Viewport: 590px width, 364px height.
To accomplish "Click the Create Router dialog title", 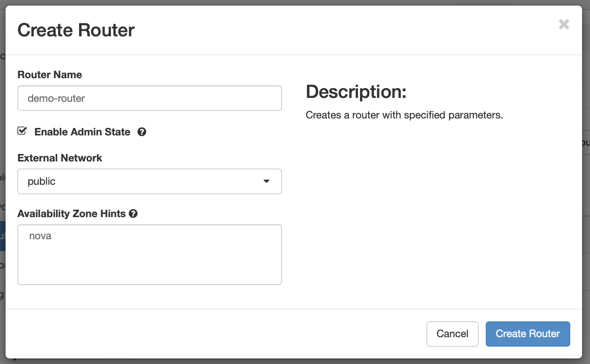I will [76, 30].
